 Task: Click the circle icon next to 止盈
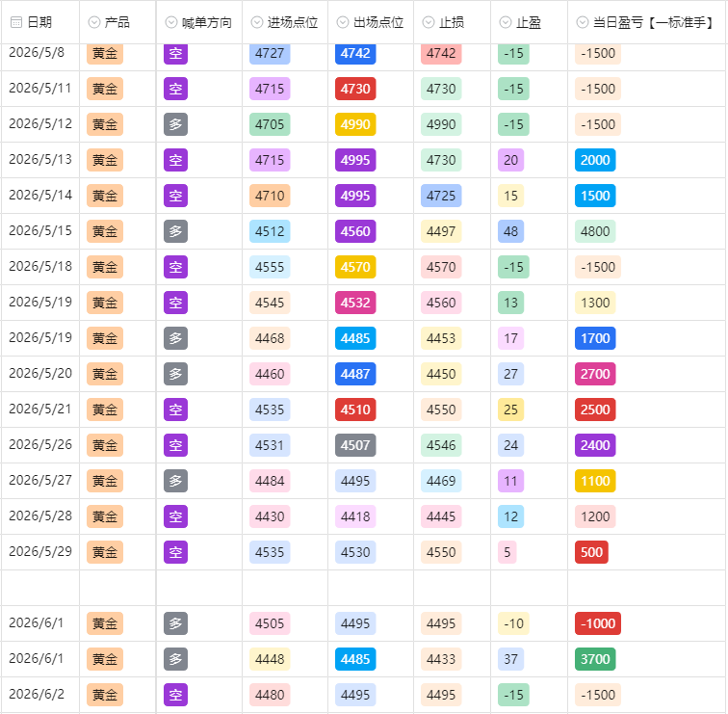point(506,22)
